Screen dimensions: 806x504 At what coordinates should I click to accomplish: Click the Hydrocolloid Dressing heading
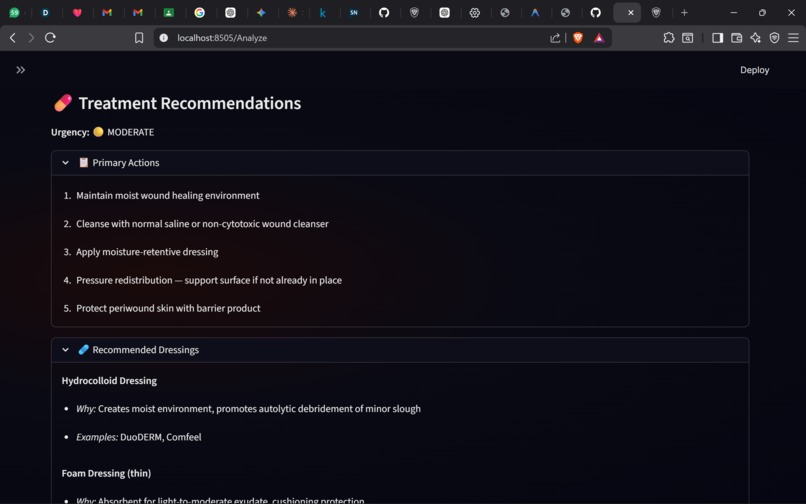109,381
